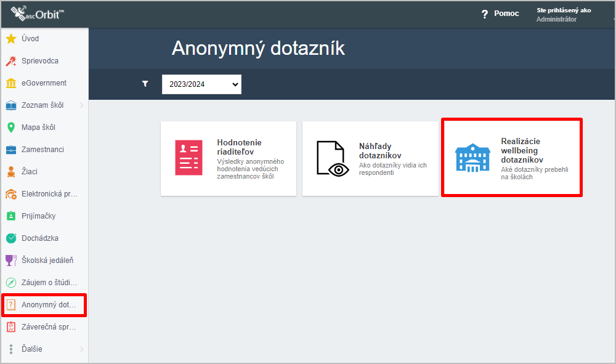Click the blue school building icon

point(472,158)
